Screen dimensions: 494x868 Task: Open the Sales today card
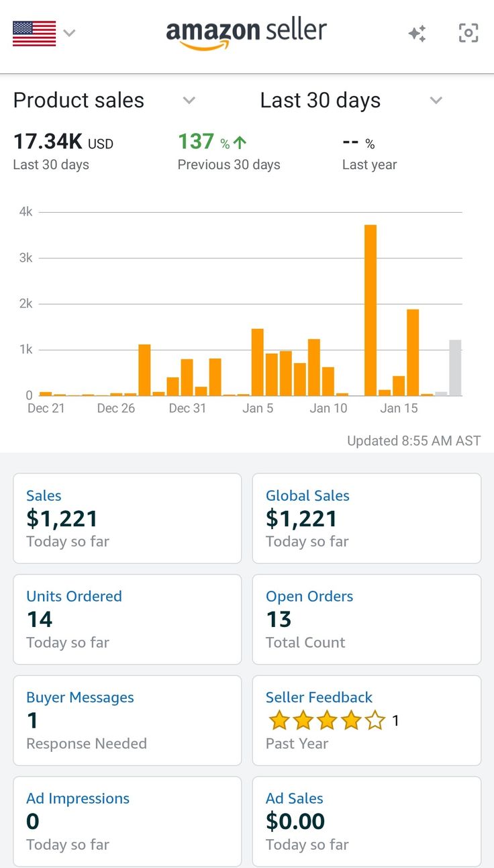127,518
